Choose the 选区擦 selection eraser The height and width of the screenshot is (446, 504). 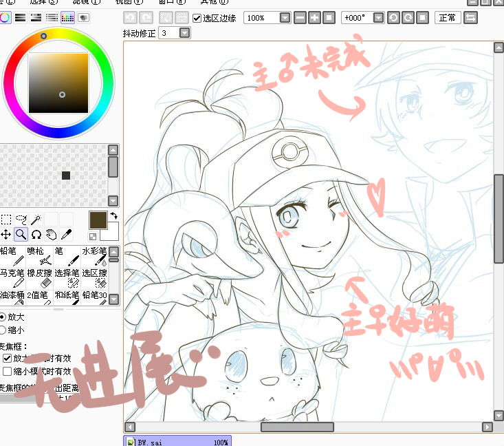94,278
